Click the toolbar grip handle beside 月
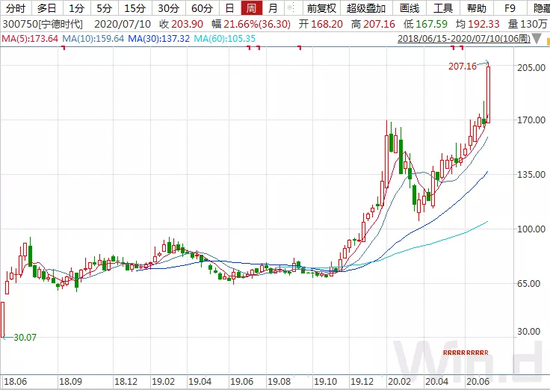 [290, 8]
